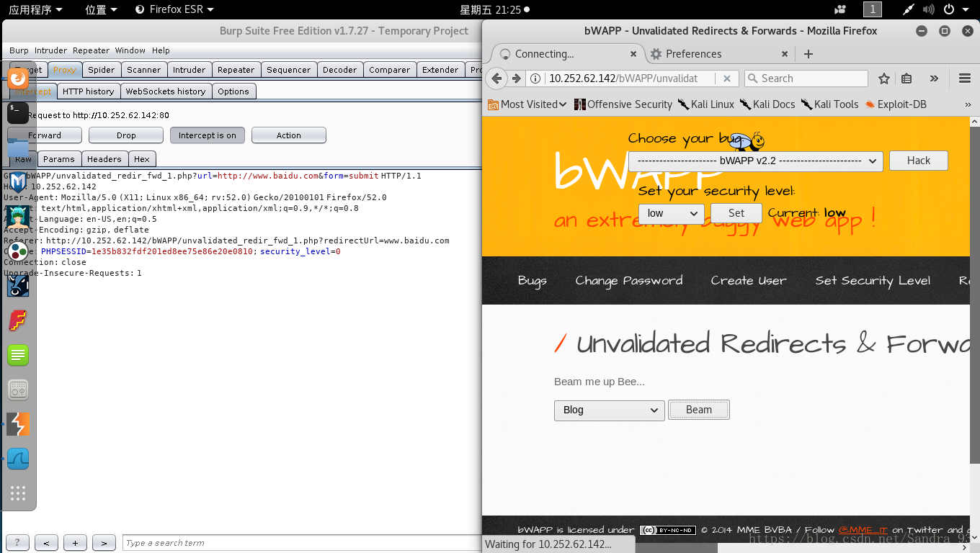
Task: Open Repeater menu in Burp menu bar
Action: pyautogui.click(x=91, y=50)
